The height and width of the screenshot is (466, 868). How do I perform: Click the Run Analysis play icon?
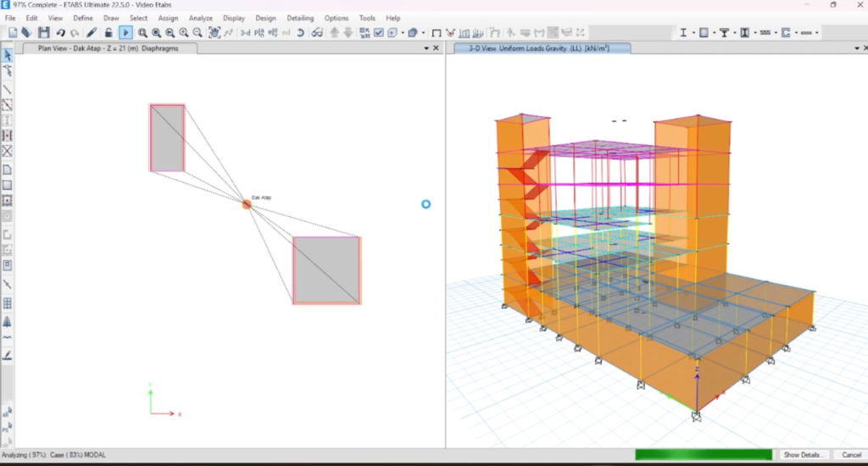pyautogui.click(x=125, y=33)
